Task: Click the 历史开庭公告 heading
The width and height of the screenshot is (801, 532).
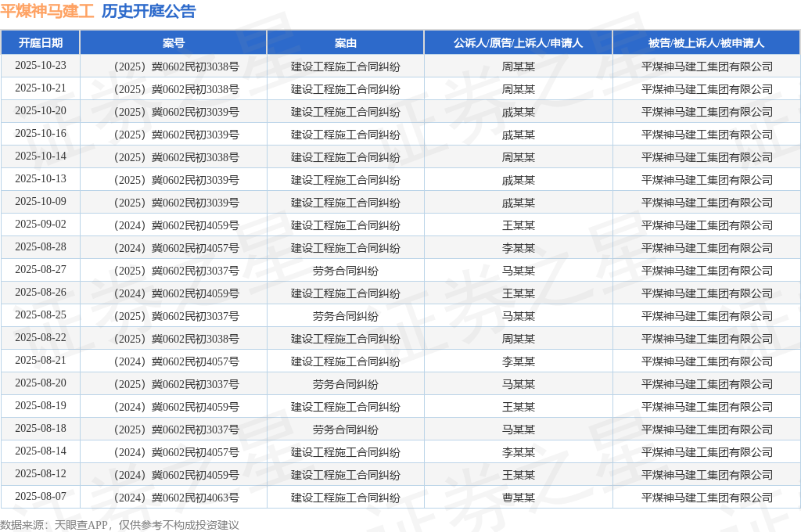Action: (148, 11)
